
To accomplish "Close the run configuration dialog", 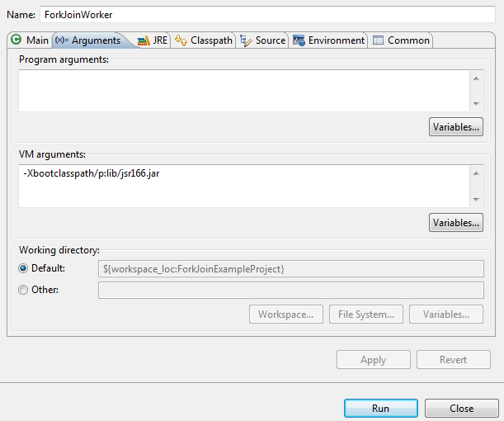I will tap(462, 409).
